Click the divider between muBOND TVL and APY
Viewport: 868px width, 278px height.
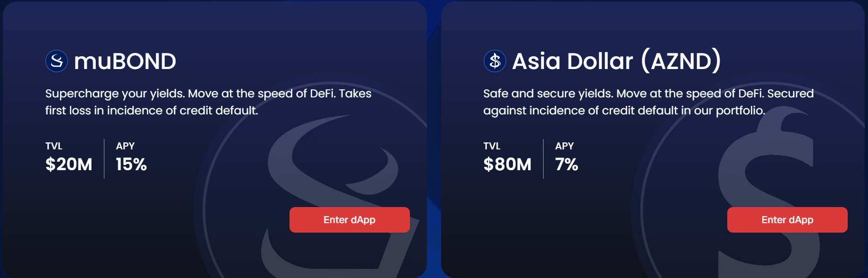[104, 158]
